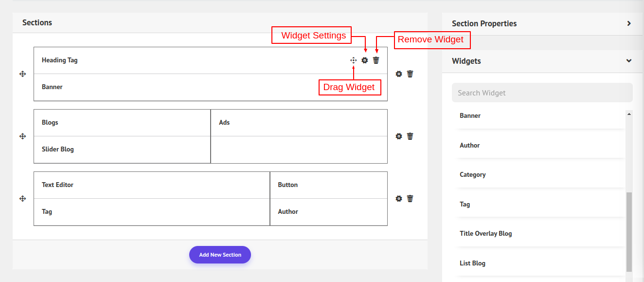Click move handle of the Blogs section
This screenshot has height=282, width=644.
(22, 136)
